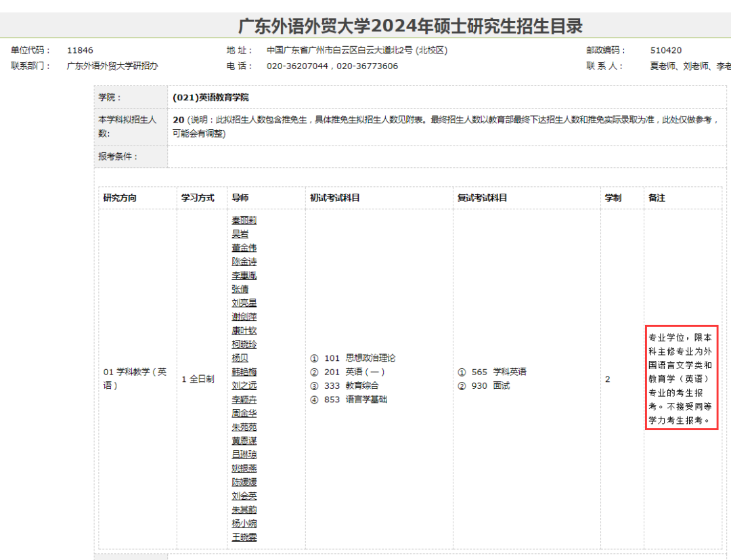Open supervisor link 柯晓玲
Image resolution: width=731 pixels, height=560 pixels.
pyautogui.click(x=244, y=344)
